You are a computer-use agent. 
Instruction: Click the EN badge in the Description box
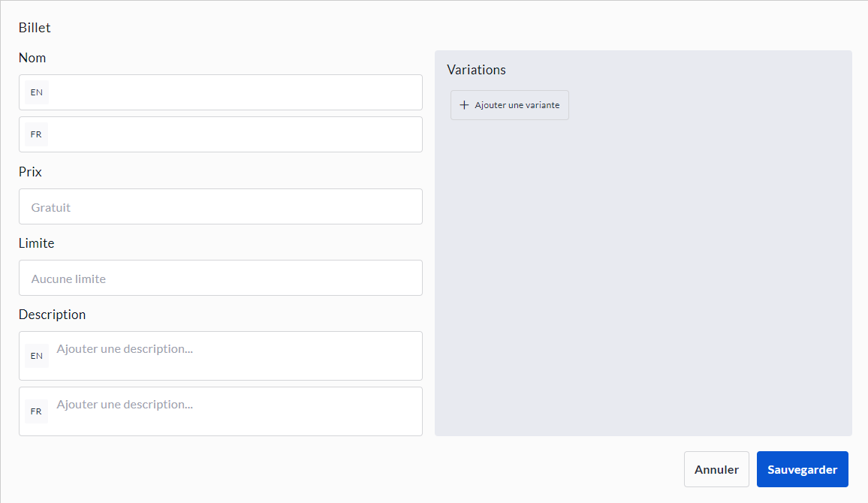36,356
